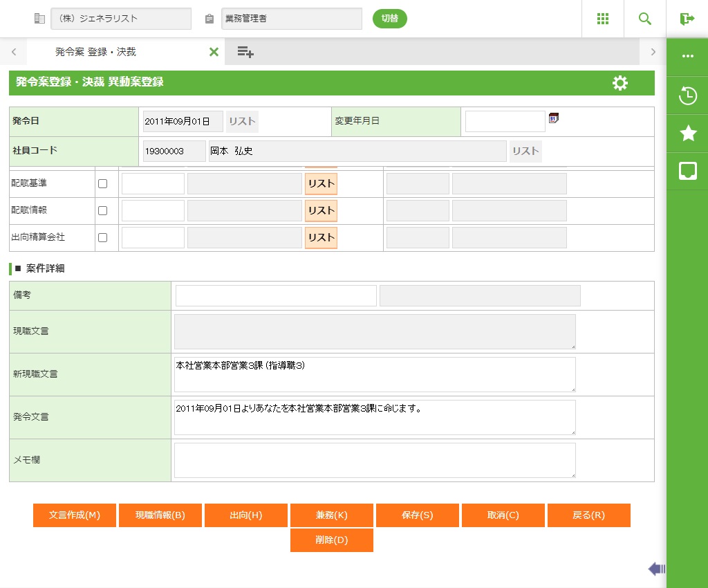Check the 出向精算会社 checkbox
Screen dimensions: 708x588
point(103,237)
